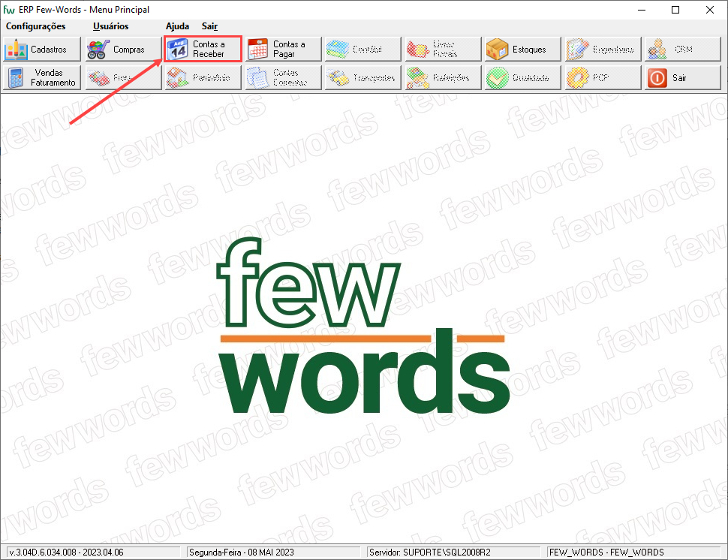728x560 pixels.
Task: Click FEW_WORDS - FEW_WORDS status entry
Action: pyautogui.click(x=606, y=552)
